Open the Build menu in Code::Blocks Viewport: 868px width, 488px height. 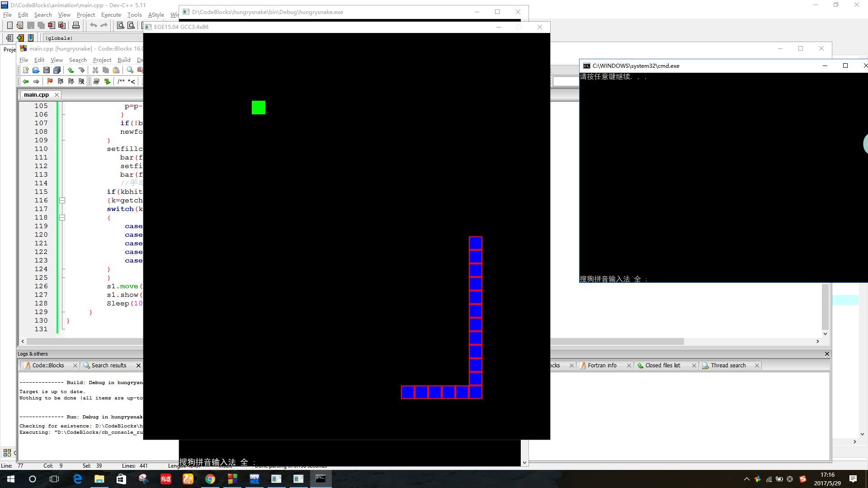[124, 60]
